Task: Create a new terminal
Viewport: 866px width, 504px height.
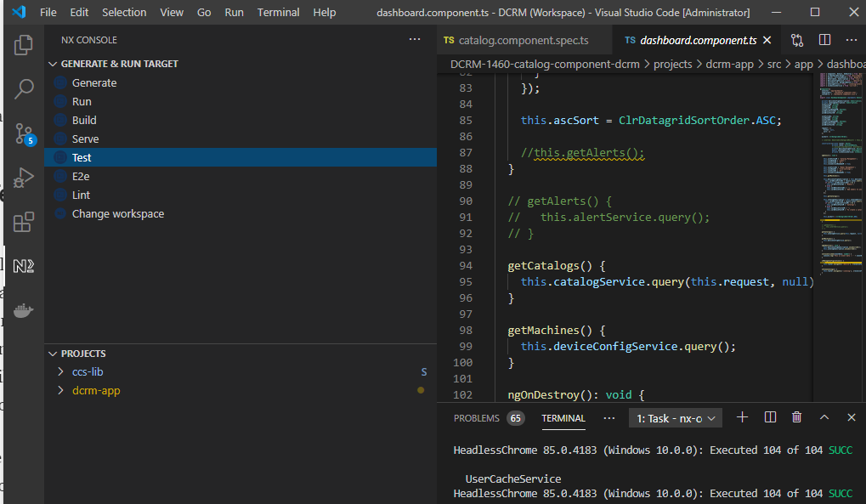Action: coord(742,416)
